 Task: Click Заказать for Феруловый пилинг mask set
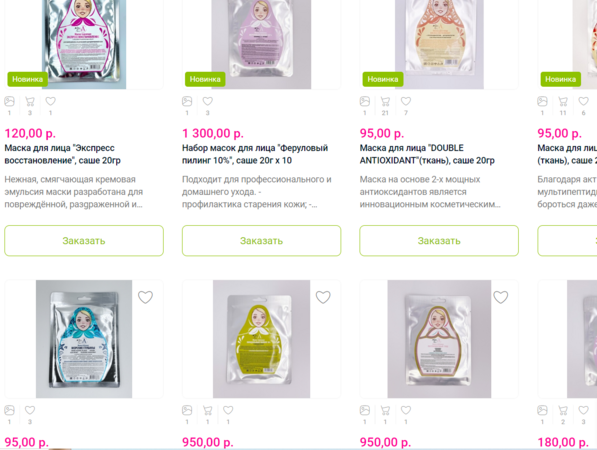262,241
